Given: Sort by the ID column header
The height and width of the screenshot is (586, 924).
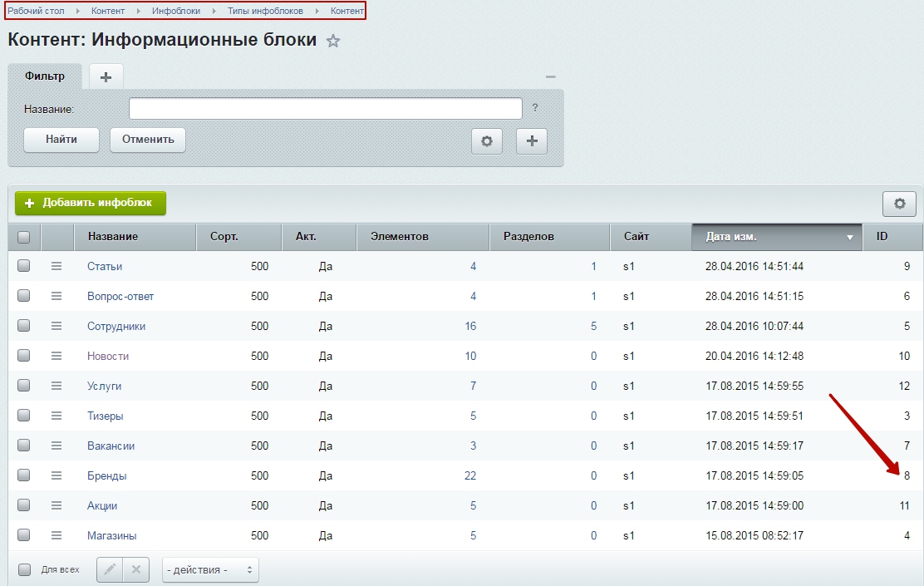Looking at the screenshot, I should coord(891,237).
